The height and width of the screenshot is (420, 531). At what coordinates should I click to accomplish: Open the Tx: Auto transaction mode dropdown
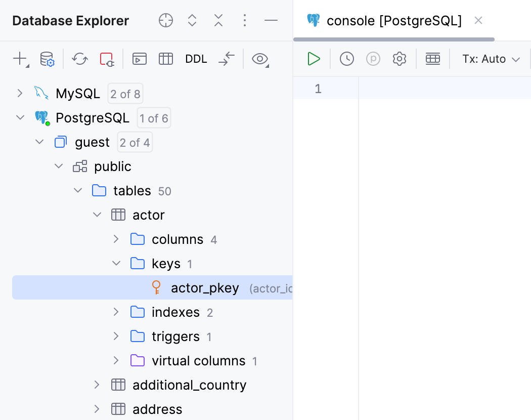click(490, 59)
